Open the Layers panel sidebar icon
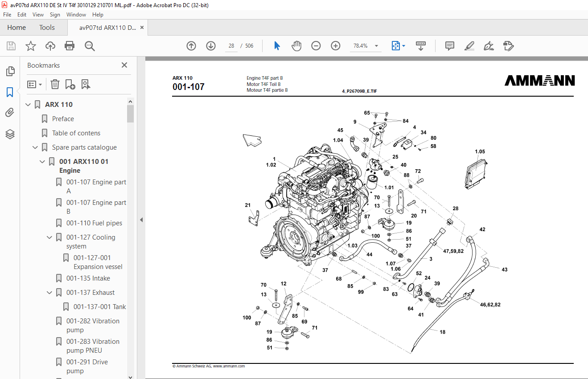588x379 pixels. click(x=10, y=134)
